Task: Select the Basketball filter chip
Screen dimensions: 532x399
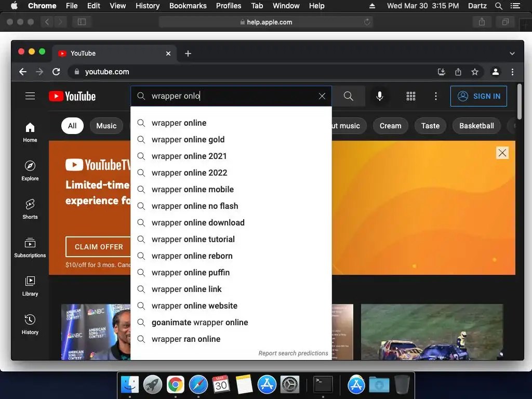Action: point(476,126)
